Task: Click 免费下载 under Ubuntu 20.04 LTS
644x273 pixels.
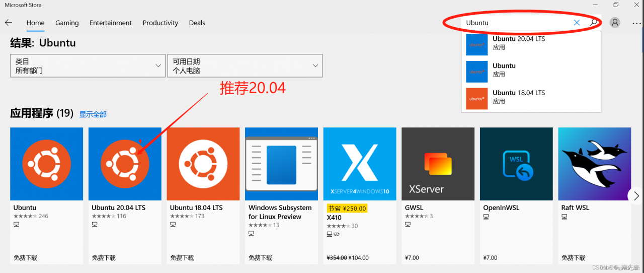Action: pyautogui.click(x=104, y=258)
